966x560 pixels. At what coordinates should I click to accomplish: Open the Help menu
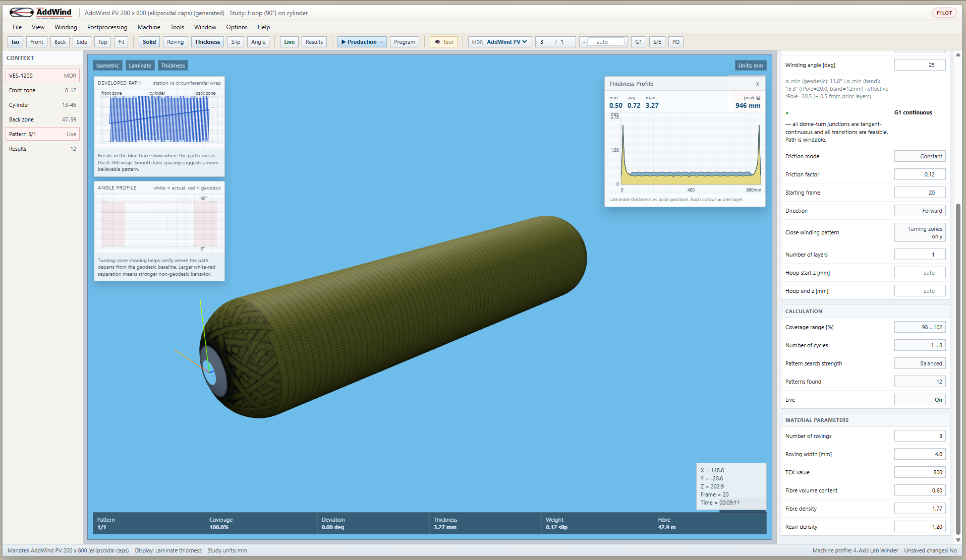tap(263, 27)
